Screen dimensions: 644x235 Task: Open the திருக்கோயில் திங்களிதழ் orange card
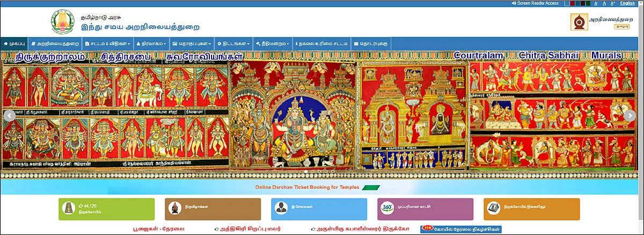point(531,209)
